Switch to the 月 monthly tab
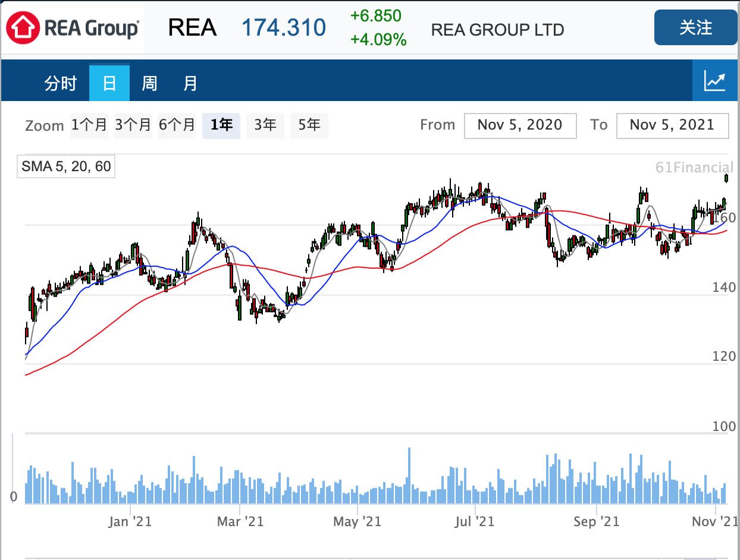 tap(190, 83)
